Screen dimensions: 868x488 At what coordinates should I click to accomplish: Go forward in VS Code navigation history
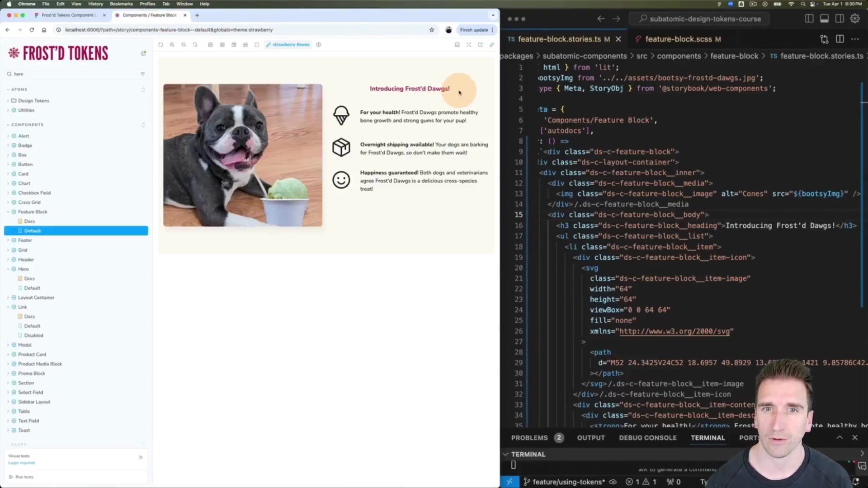pyautogui.click(x=617, y=19)
